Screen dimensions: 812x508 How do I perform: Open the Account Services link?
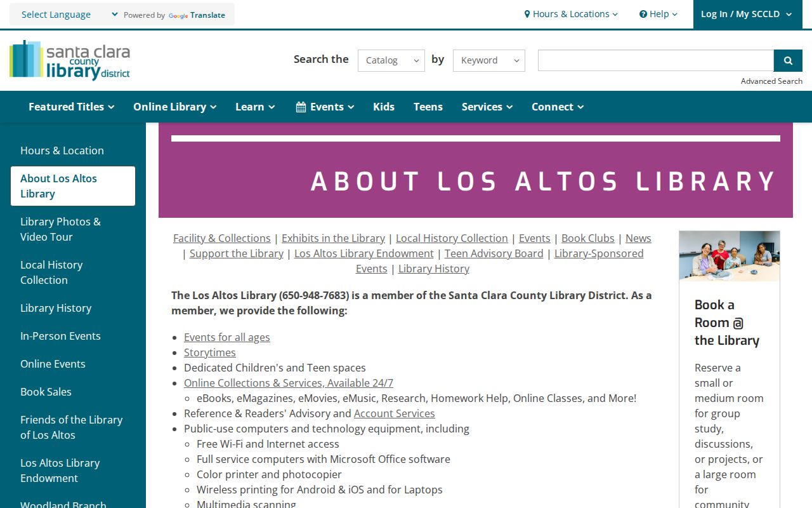coord(395,413)
